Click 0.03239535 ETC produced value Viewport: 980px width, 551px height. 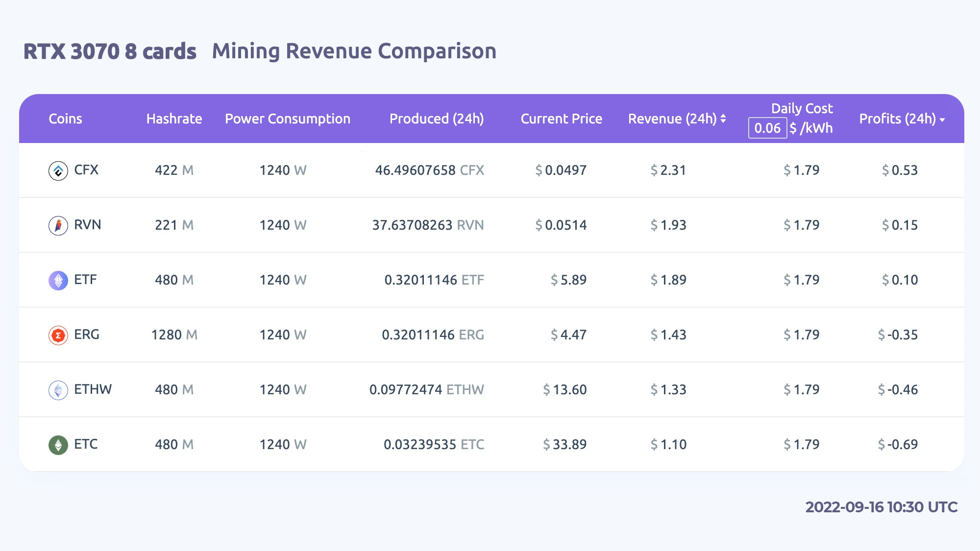point(434,444)
